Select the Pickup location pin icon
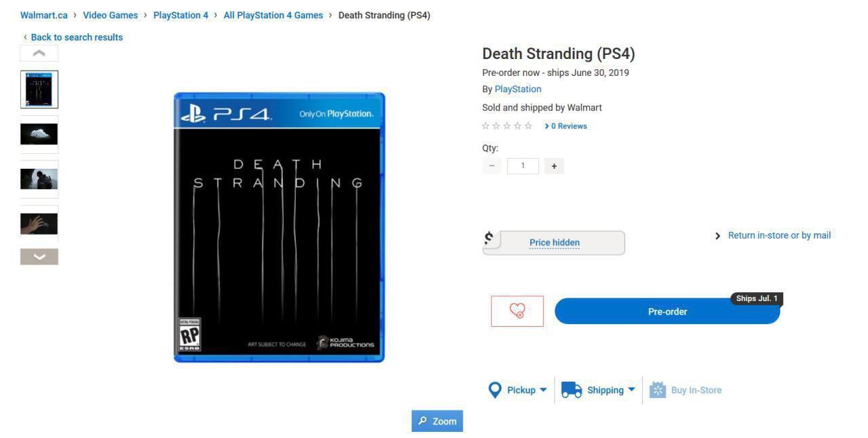The width and height of the screenshot is (868, 438). tap(495, 390)
